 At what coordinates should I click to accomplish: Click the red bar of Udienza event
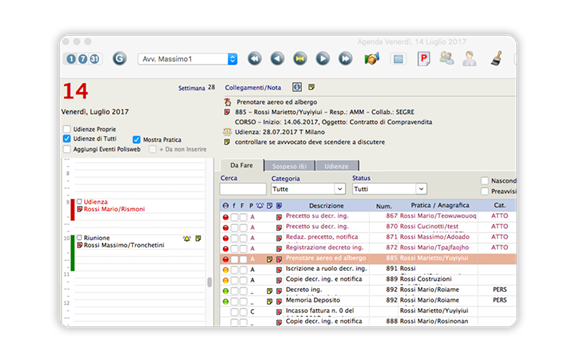click(73, 209)
